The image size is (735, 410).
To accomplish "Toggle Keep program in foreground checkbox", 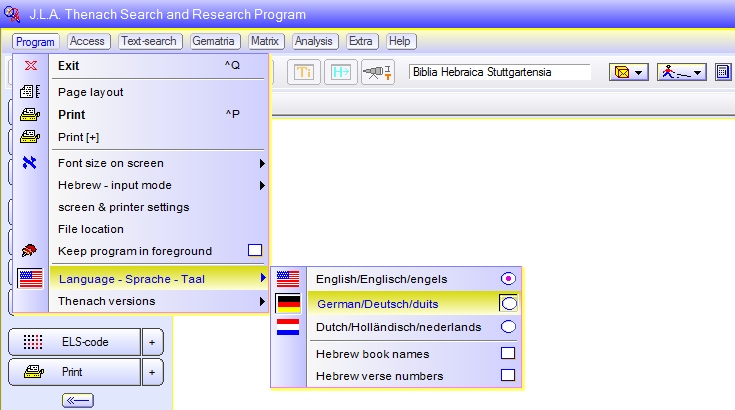I will (x=255, y=250).
